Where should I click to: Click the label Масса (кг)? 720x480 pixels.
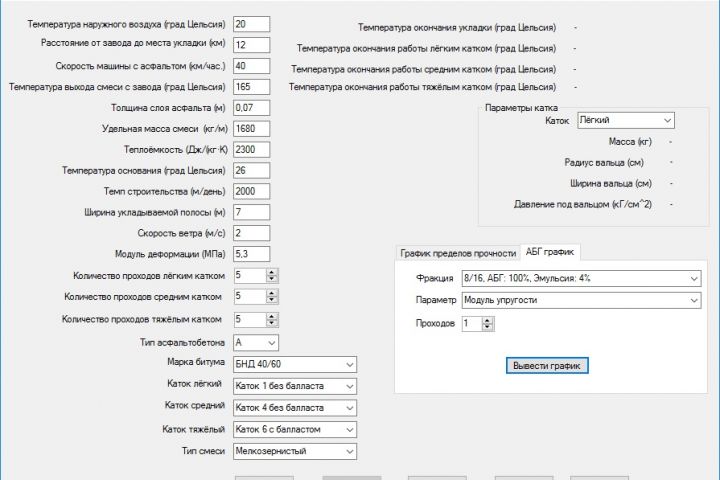[x=630, y=142]
